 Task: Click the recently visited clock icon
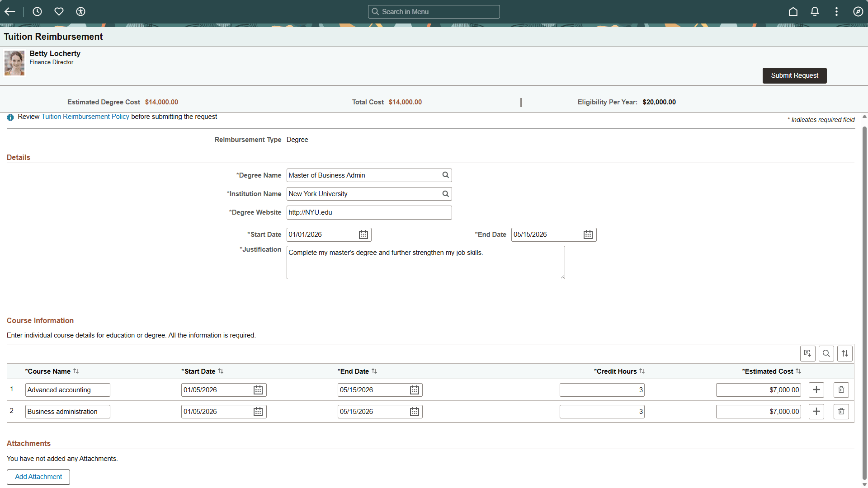(37, 11)
